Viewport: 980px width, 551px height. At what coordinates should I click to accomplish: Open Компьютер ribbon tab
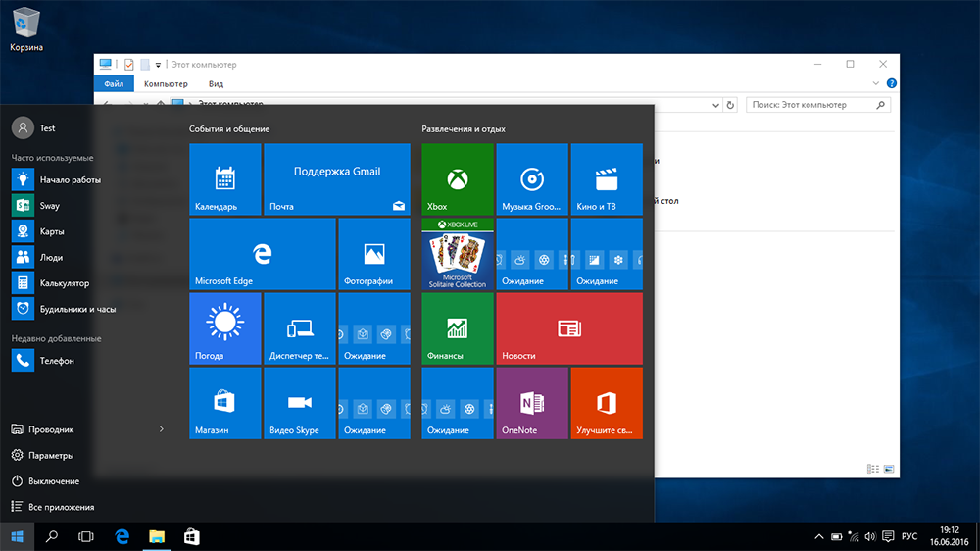pos(166,83)
